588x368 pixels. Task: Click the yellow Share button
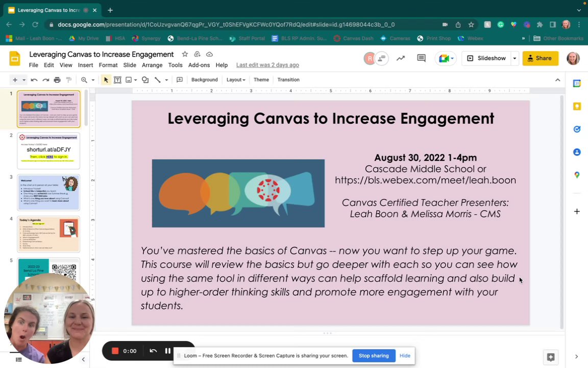[x=540, y=58]
